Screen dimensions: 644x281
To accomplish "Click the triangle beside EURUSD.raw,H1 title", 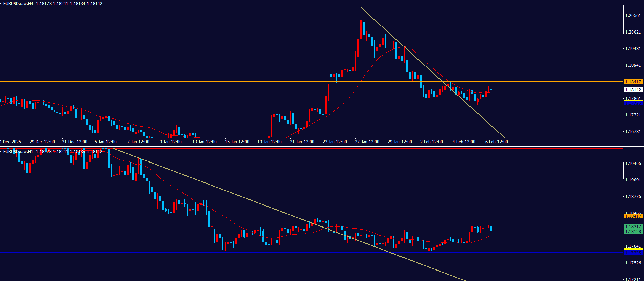I will point(1,152).
